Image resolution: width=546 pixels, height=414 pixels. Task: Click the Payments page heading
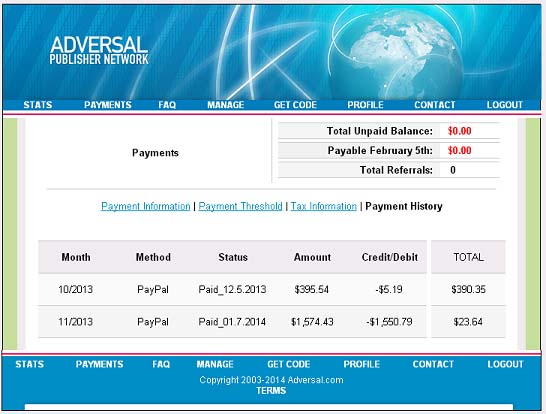pyautogui.click(x=155, y=153)
